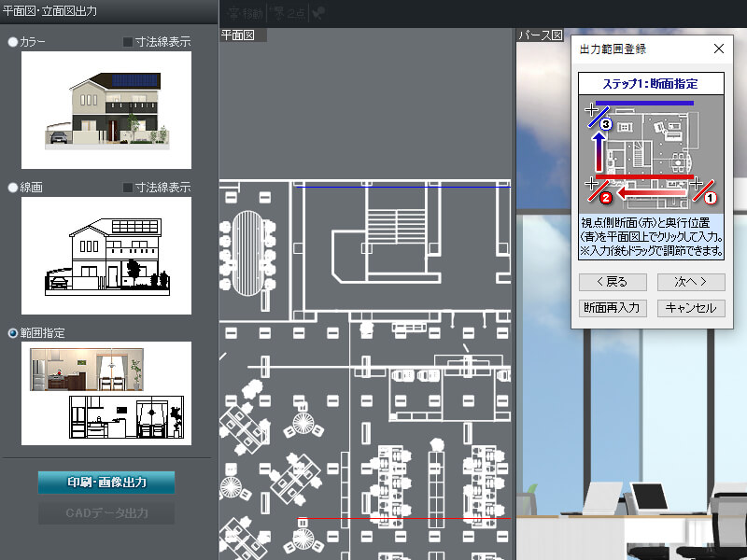The image size is (747, 560).
Task: Enable 寸法線表示 checkbox for カラー
Action: 129,42
